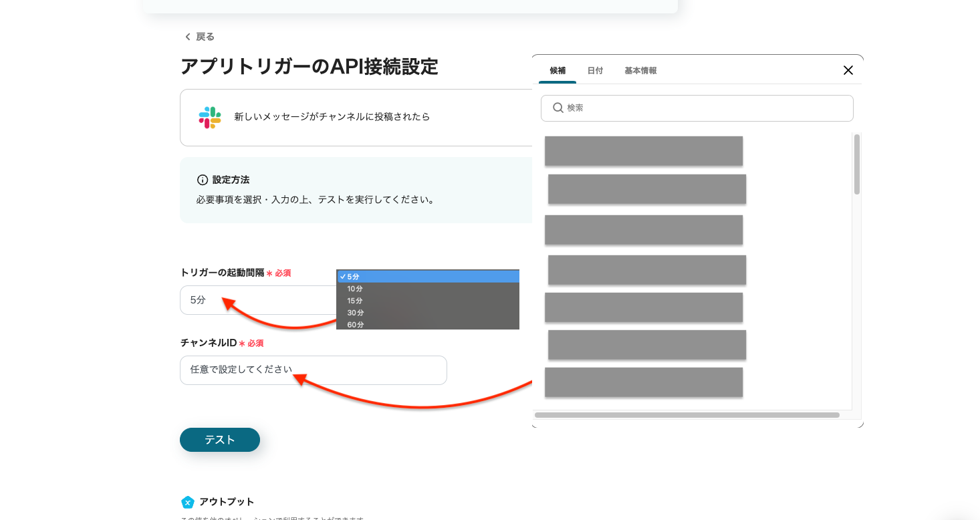Open the トリガーの起動間隔 dropdown showing 5分
The height and width of the screenshot is (520, 980).
pyautogui.click(x=261, y=300)
